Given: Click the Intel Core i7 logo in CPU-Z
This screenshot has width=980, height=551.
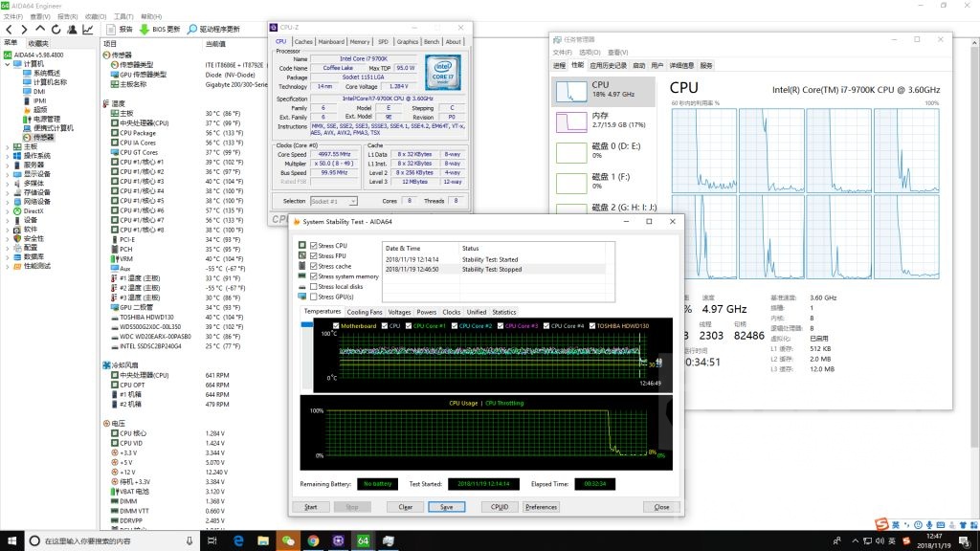Looking at the screenshot, I should 442,72.
